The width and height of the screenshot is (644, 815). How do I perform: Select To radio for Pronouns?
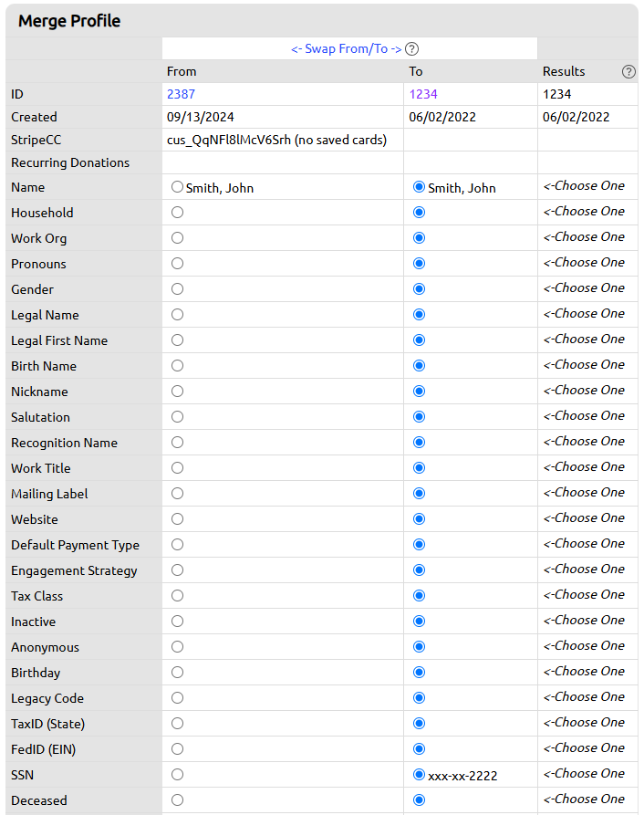[x=419, y=263]
